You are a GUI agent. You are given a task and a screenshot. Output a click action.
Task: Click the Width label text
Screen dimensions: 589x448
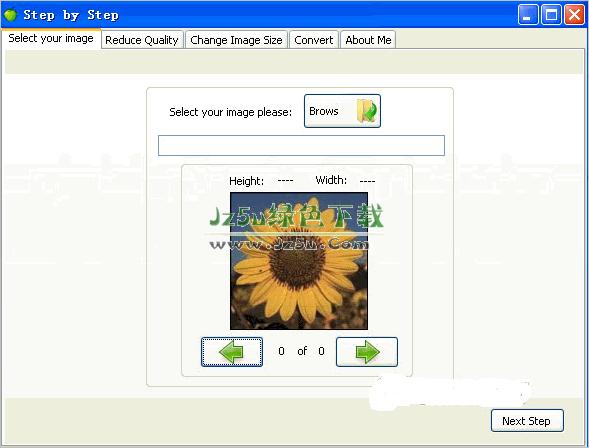tap(331, 180)
